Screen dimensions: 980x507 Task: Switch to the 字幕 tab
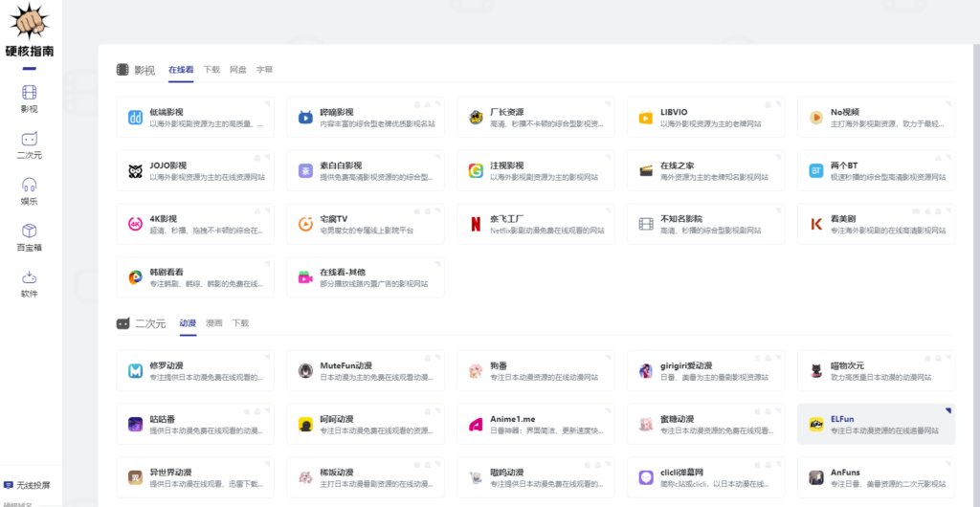(264, 70)
